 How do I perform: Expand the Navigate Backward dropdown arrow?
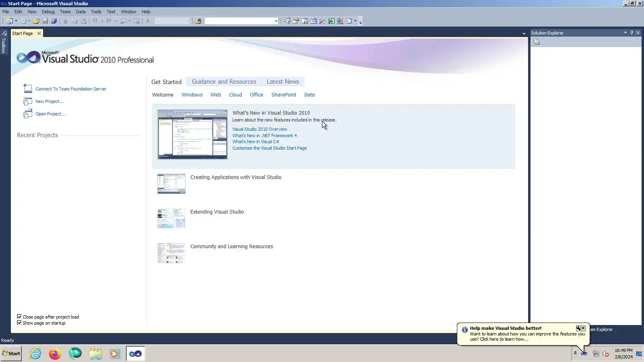[x=130, y=21]
